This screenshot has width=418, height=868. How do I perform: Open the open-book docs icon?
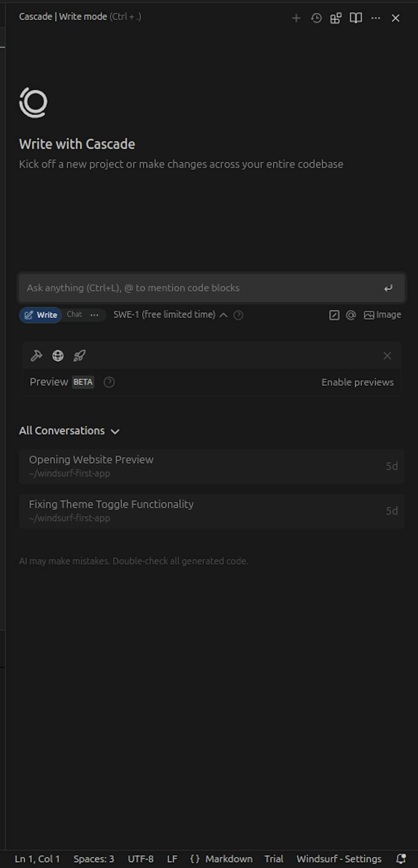point(356,18)
